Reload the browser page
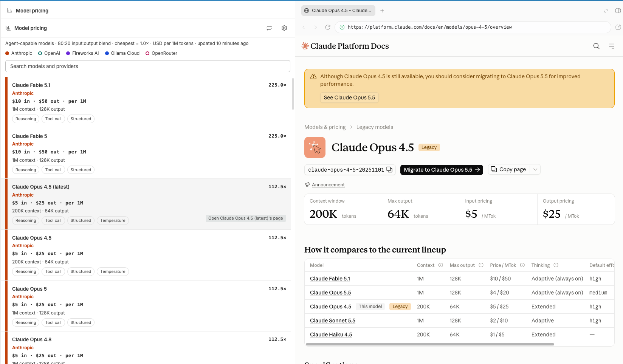This screenshot has width=623, height=364. click(328, 27)
